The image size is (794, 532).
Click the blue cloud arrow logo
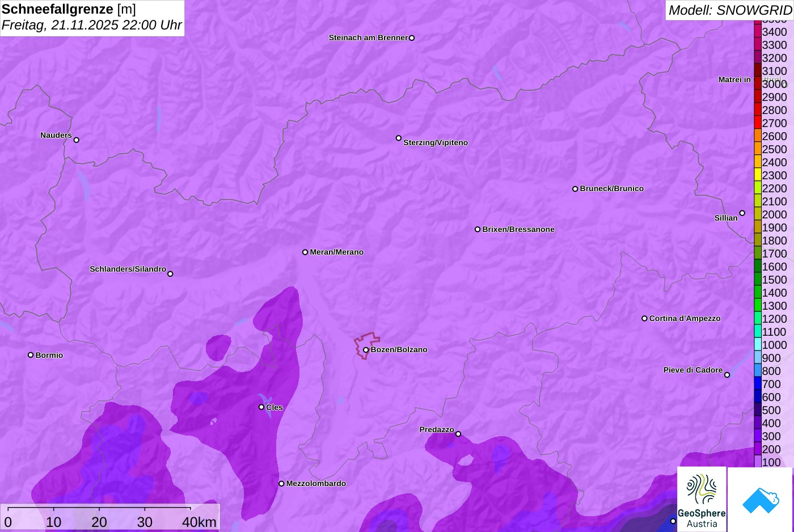pyautogui.click(x=760, y=500)
